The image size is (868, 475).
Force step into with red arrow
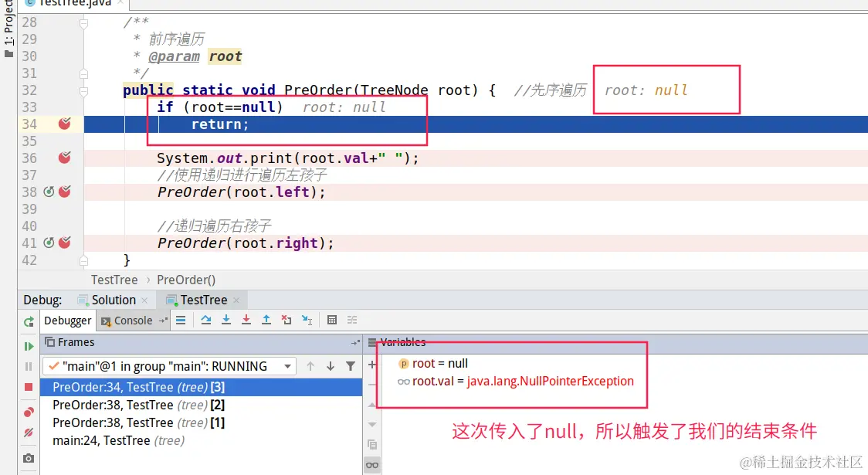pyautogui.click(x=246, y=320)
